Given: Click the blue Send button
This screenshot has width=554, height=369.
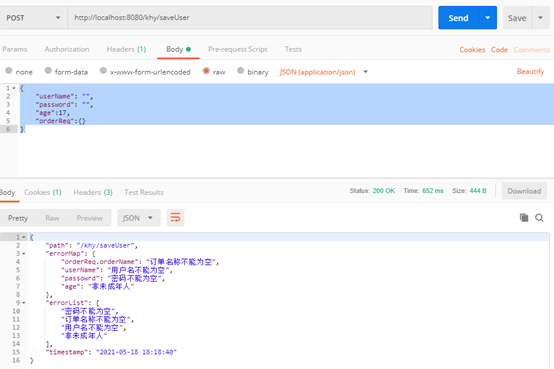Looking at the screenshot, I should coord(458,18).
